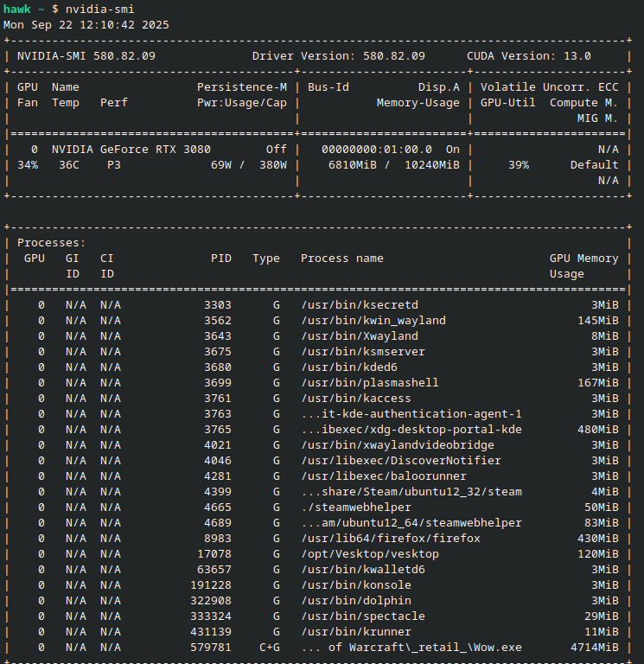The width and height of the screenshot is (644, 664).
Task: Click the 'GPU Memory' column header
Action: pos(584,259)
